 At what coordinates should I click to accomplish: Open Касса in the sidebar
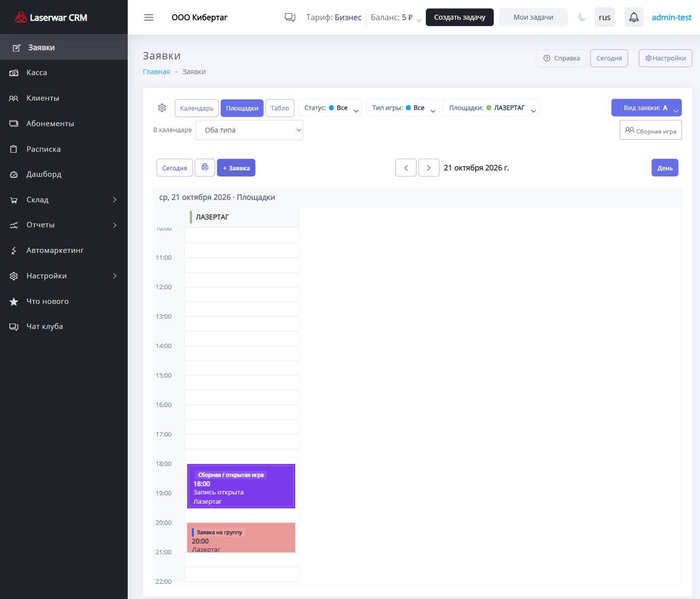(64, 73)
